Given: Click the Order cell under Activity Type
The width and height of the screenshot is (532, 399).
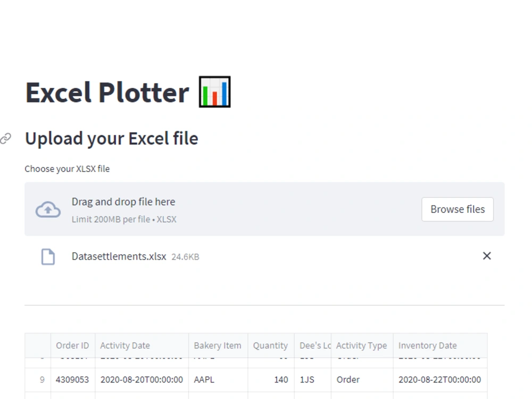Looking at the screenshot, I should click(348, 379).
